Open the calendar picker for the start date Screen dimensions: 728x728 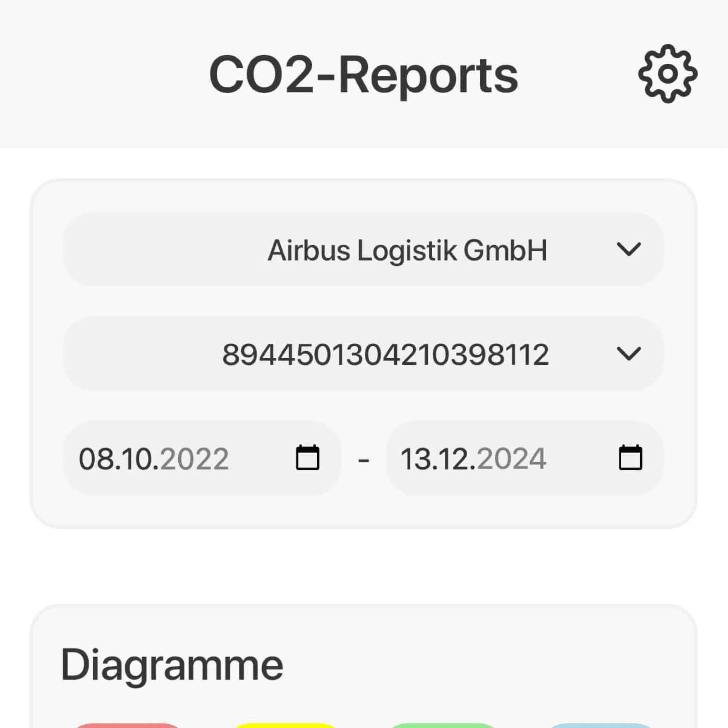click(308, 457)
